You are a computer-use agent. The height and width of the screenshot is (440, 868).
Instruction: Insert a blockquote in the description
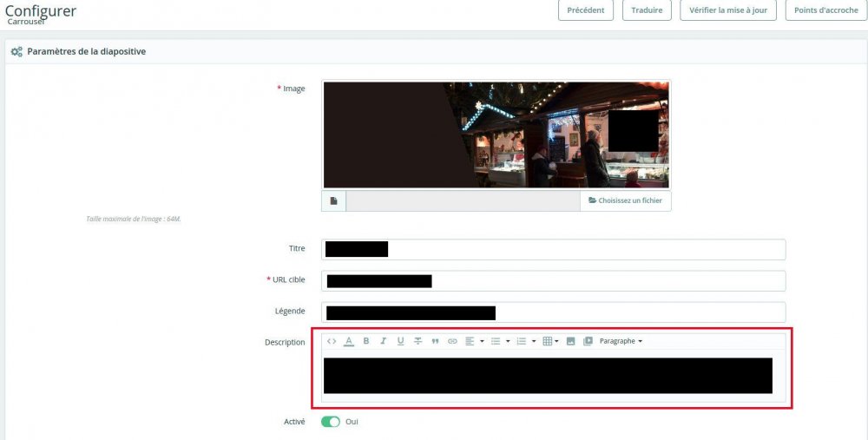tap(435, 341)
